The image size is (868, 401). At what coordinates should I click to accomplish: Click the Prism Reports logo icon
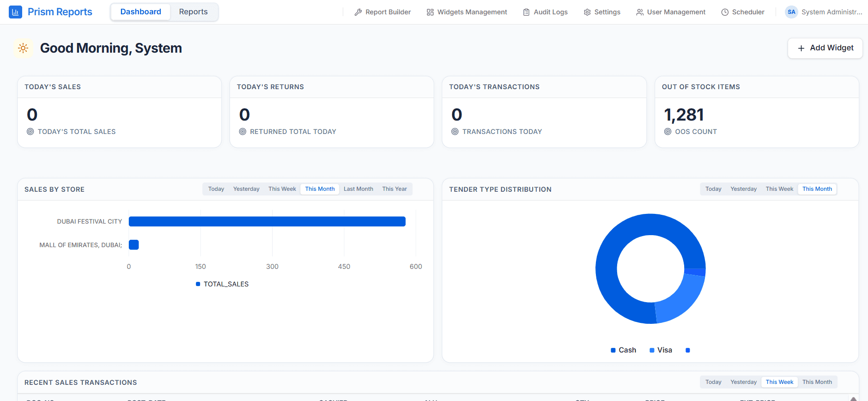point(15,12)
